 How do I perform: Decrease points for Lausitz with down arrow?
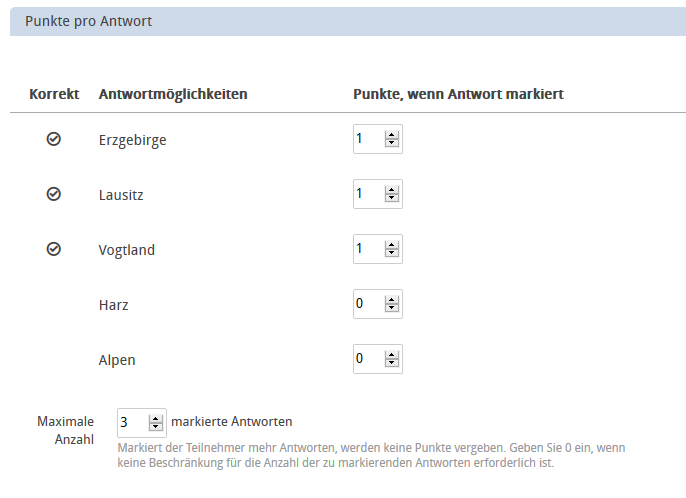392,199
